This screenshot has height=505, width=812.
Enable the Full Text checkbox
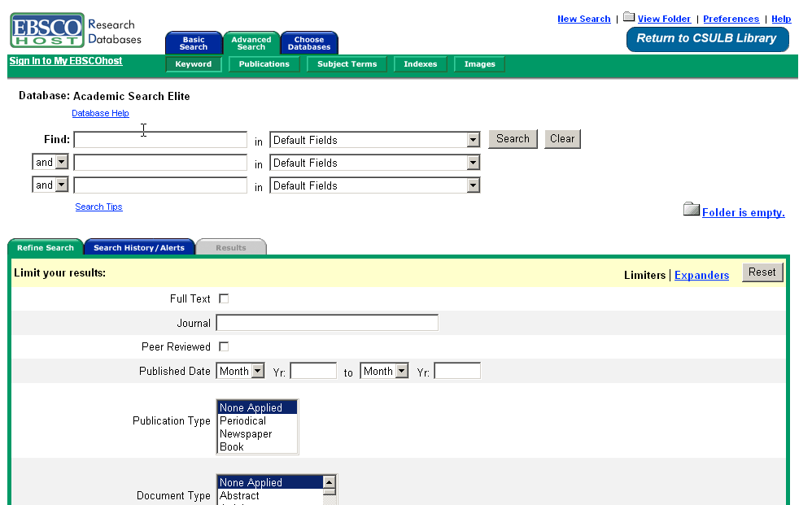[224, 298]
